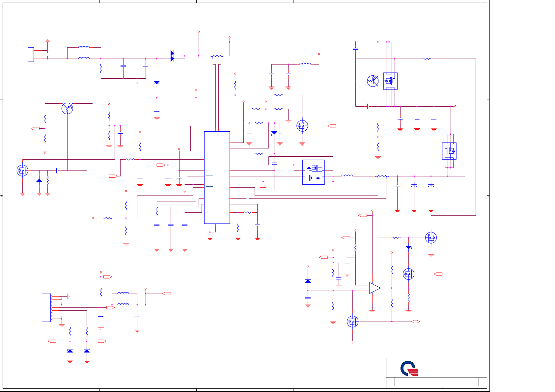Select the resistor-biased transistor circle at upper left
This screenshot has width=555, height=392.
(67, 108)
